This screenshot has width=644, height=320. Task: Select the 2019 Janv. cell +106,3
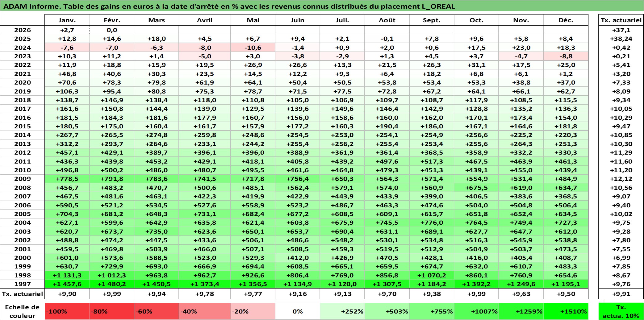point(67,91)
